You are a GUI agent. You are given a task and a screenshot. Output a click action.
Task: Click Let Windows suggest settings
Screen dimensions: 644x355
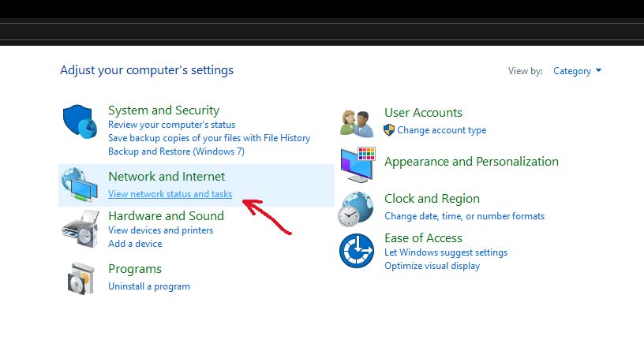[x=446, y=252]
